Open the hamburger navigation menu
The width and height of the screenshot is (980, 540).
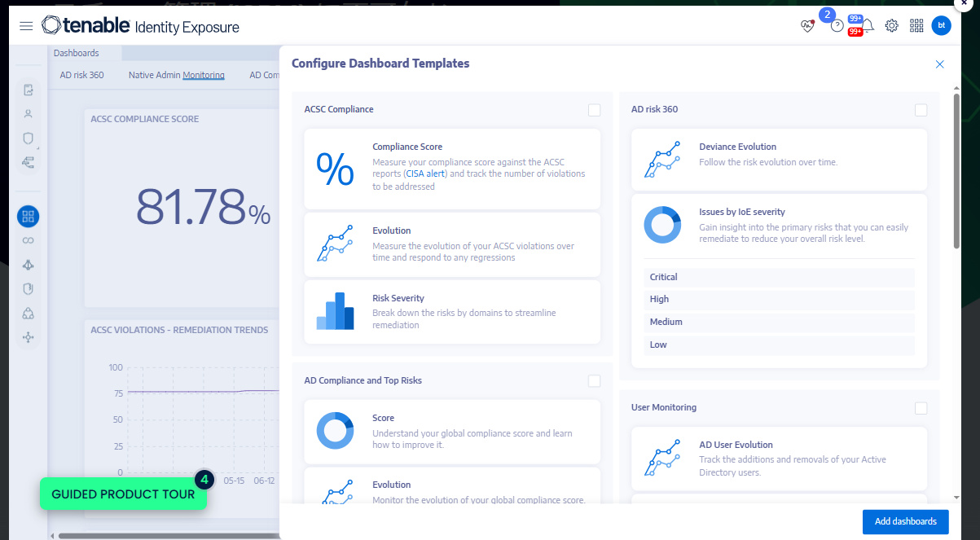click(x=26, y=26)
